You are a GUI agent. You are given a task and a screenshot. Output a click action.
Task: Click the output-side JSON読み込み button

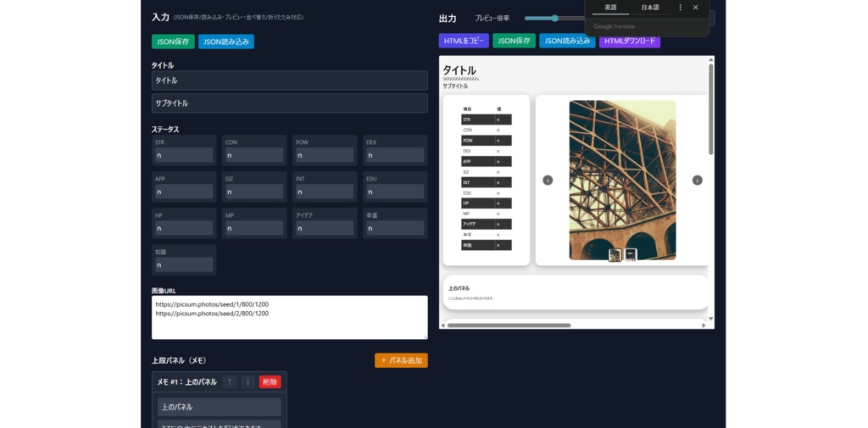567,41
